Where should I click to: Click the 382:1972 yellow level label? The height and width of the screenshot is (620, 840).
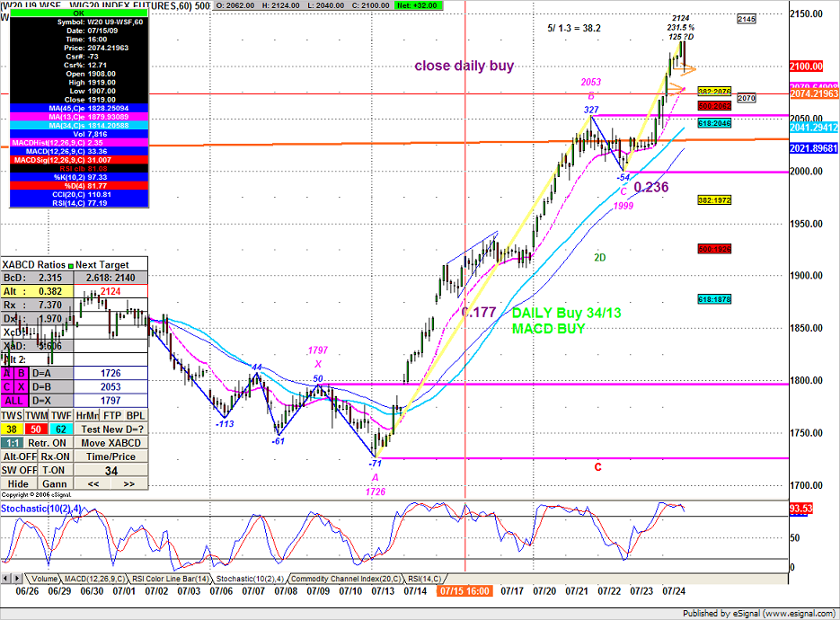coord(714,199)
